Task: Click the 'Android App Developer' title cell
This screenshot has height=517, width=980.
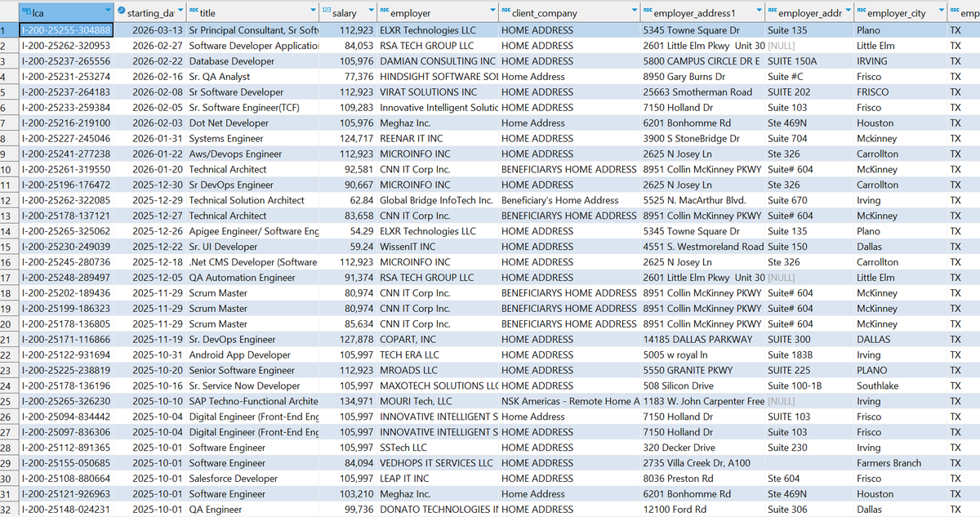Action: tap(252, 355)
